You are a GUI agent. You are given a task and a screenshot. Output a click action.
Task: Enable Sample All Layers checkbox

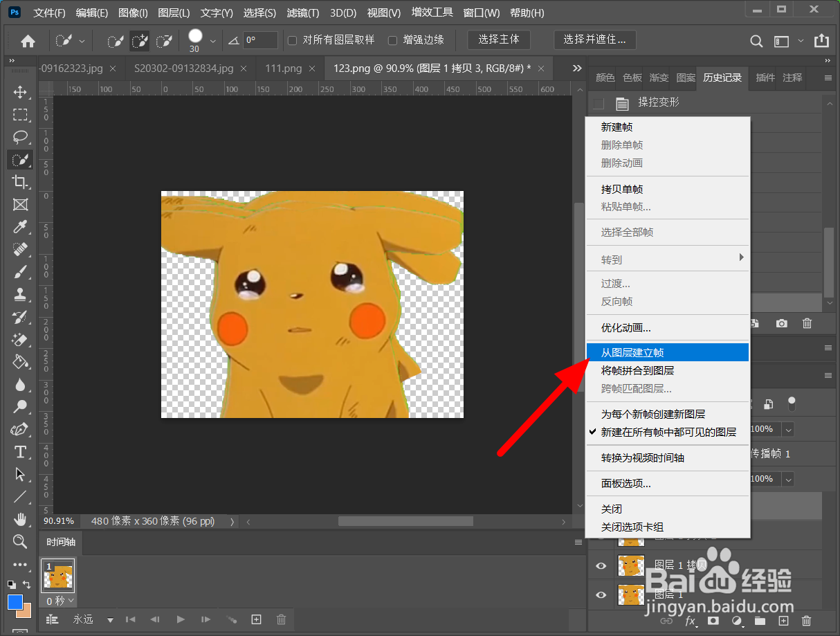coord(292,40)
